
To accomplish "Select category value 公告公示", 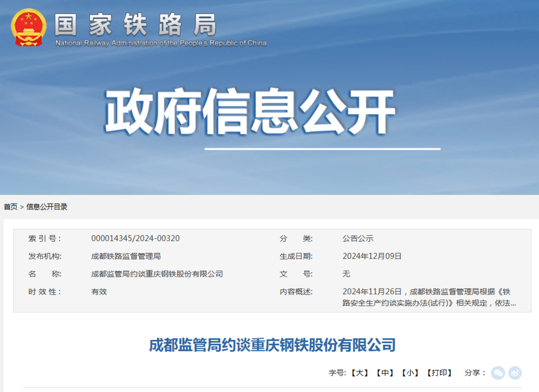I will 358,238.
